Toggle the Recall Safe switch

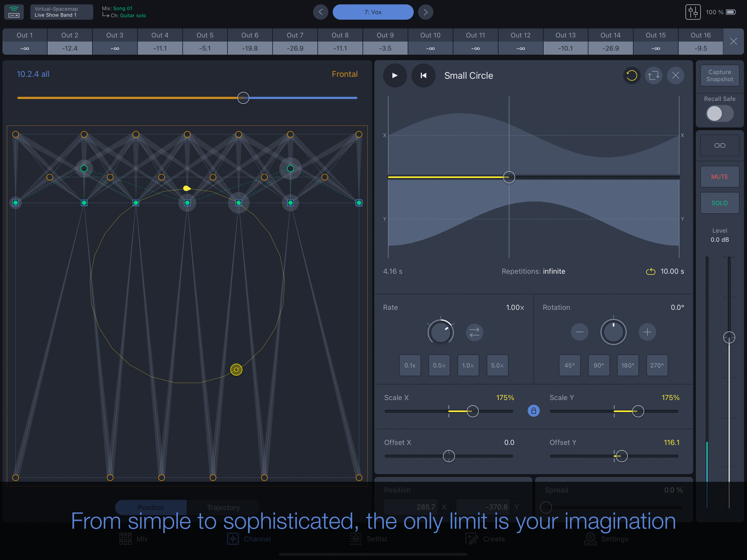[x=719, y=113]
